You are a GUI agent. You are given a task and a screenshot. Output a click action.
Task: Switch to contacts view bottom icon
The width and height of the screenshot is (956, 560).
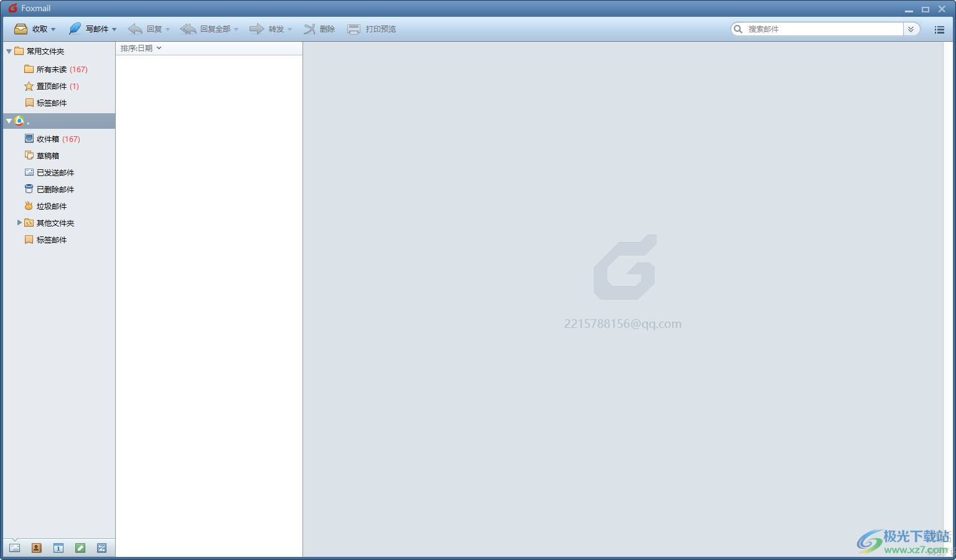tap(36, 548)
